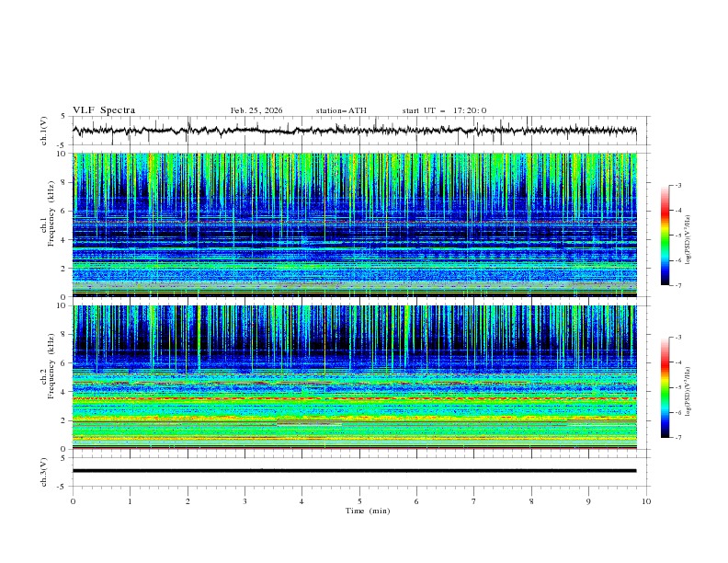
Task: Click the ch.1 voltage waveform trace
Action: (x=354, y=131)
